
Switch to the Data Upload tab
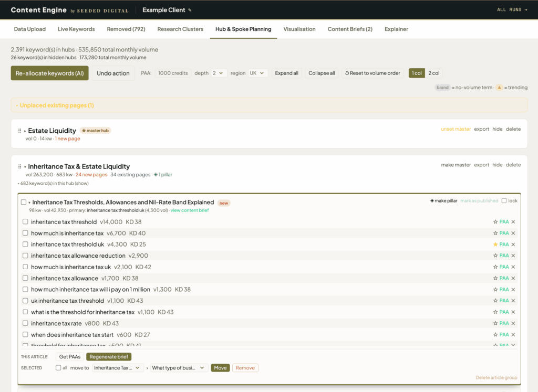(x=30, y=29)
